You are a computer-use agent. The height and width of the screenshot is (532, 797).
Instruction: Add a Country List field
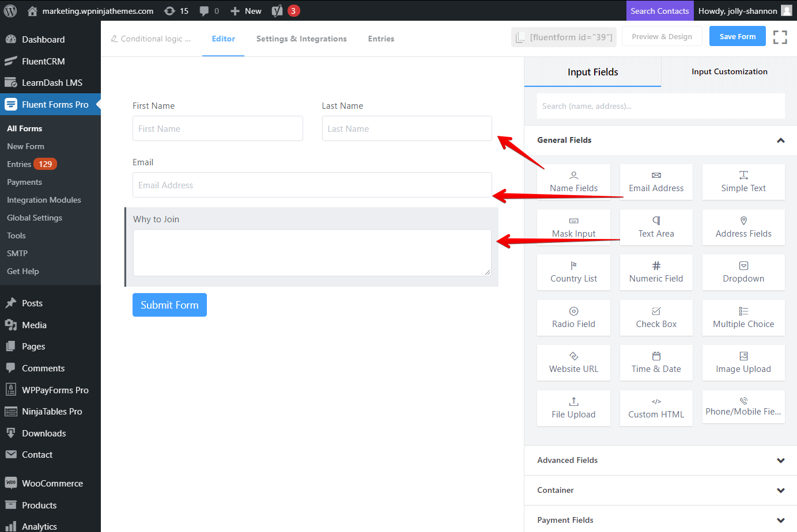(x=573, y=272)
